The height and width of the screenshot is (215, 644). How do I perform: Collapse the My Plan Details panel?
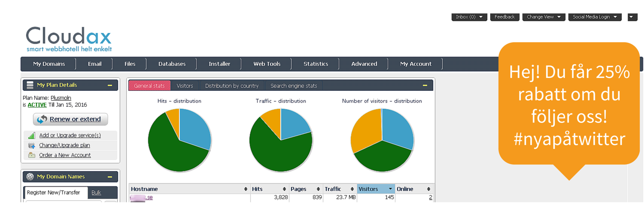coord(110,85)
